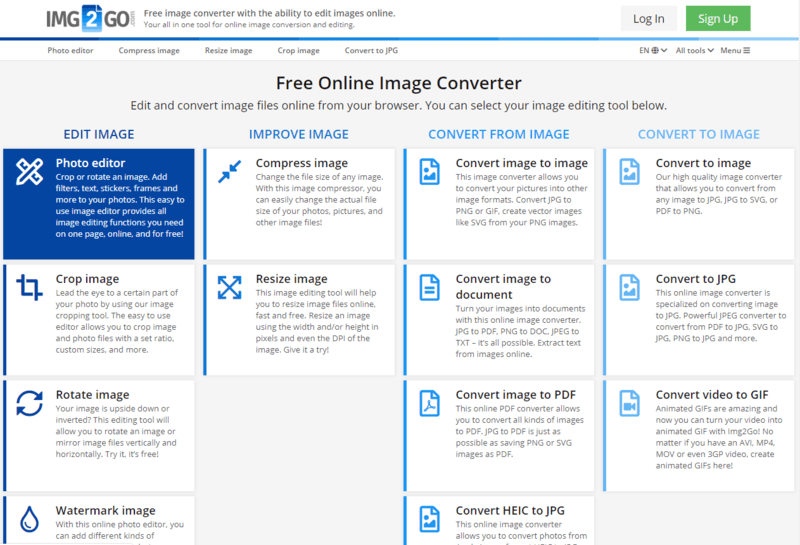The image size is (800, 545).
Task: Click the IMPROVE IMAGE column heading
Action: click(298, 134)
